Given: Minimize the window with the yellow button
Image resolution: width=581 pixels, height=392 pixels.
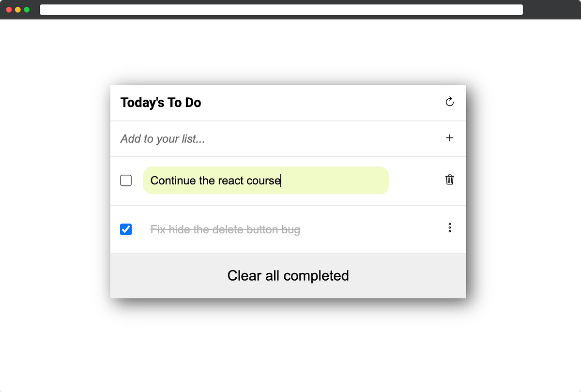Looking at the screenshot, I should click(18, 10).
